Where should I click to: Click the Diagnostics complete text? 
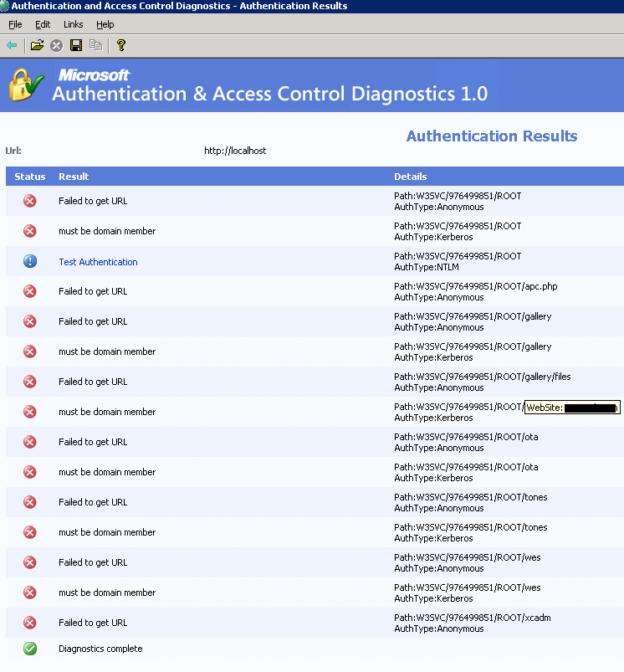pos(100,649)
